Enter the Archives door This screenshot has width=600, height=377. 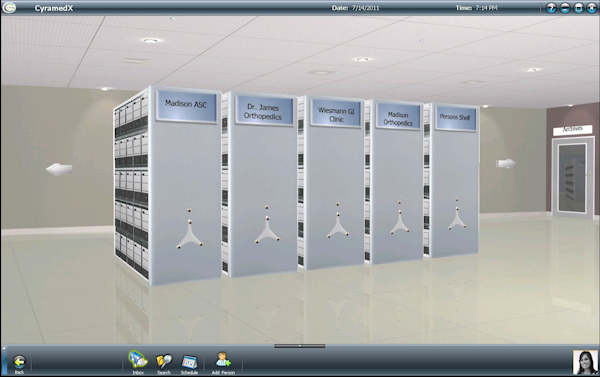(x=573, y=178)
